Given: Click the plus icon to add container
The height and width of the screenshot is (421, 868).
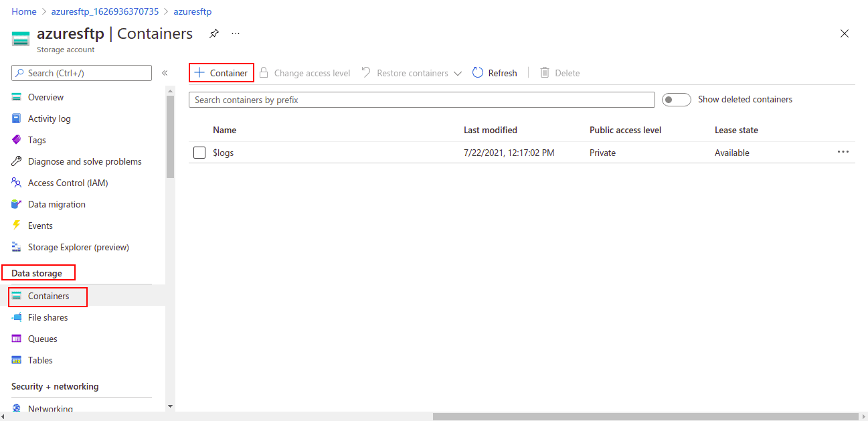Looking at the screenshot, I should point(199,72).
